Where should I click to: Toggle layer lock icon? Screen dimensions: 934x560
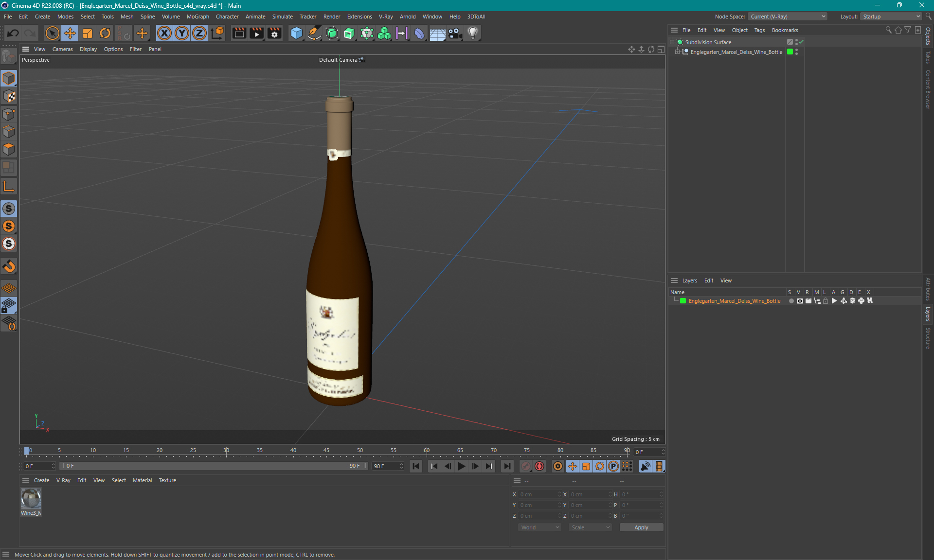tap(826, 301)
